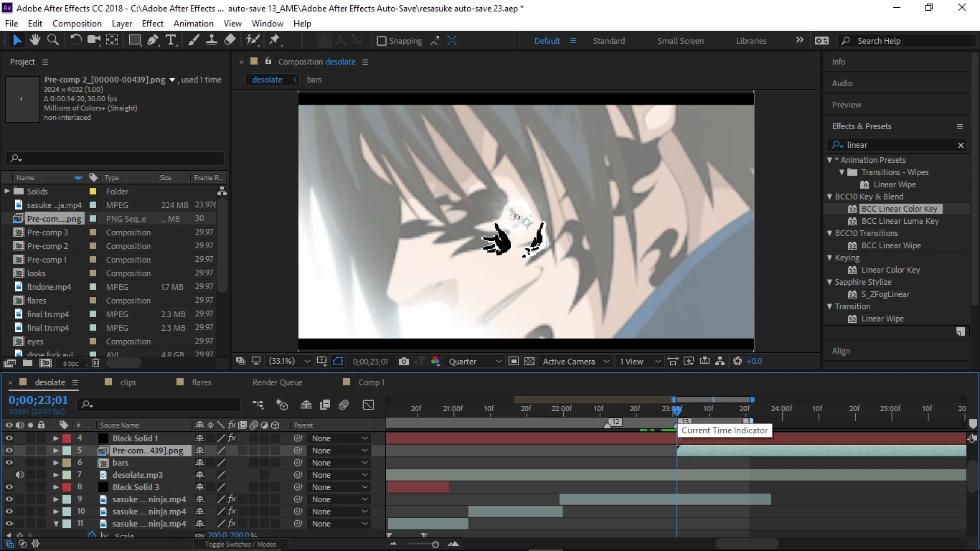
Task: Click the Draft 3D timeline icon
Action: click(282, 405)
